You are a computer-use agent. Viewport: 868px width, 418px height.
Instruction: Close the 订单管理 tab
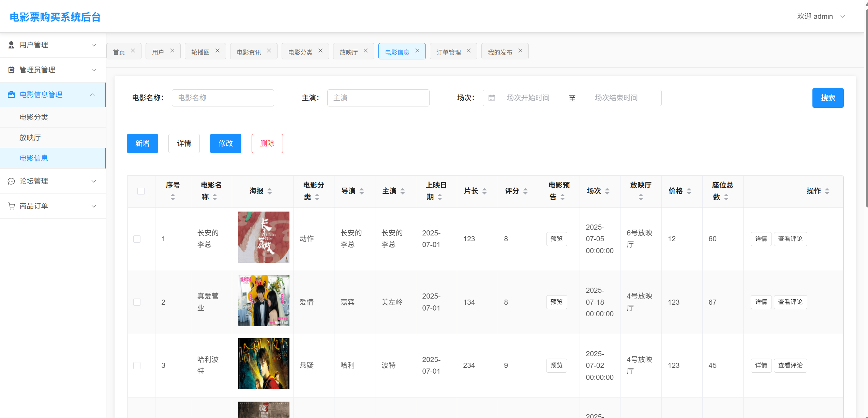click(x=469, y=51)
